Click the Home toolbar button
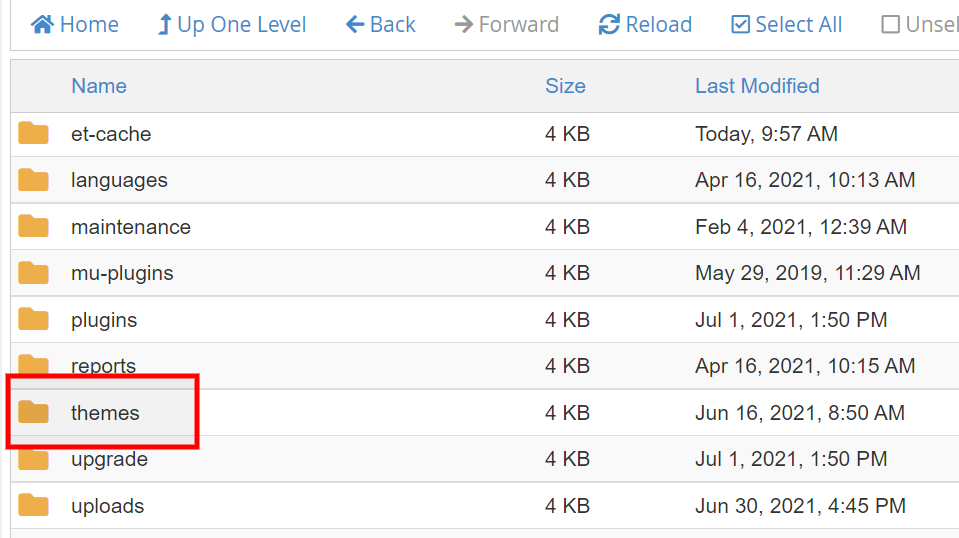This screenshot has width=959, height=538. pos(74,25)
